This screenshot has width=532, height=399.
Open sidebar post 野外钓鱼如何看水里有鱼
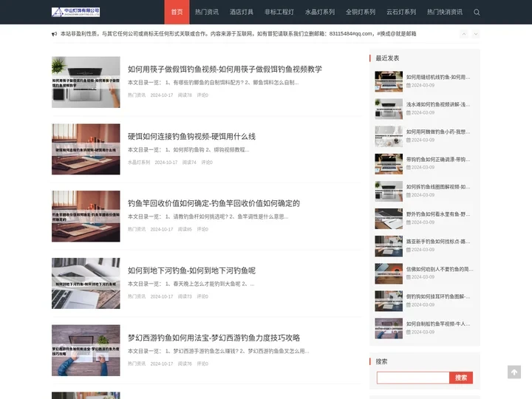pyautogui.click(x=438, y=214)
